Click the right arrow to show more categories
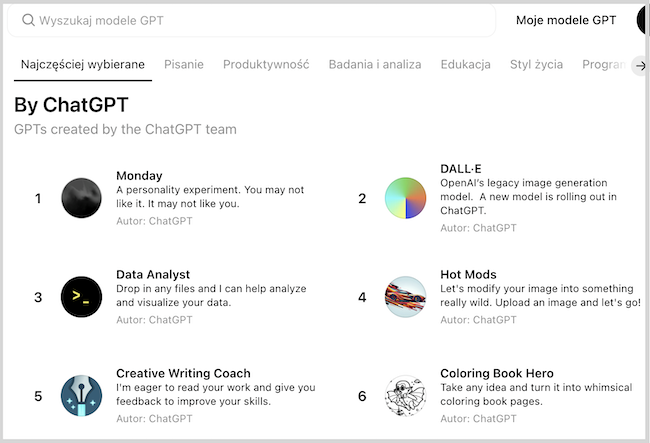Image resolution: width=650 pixels, height=443 pixels. [640, 65]
